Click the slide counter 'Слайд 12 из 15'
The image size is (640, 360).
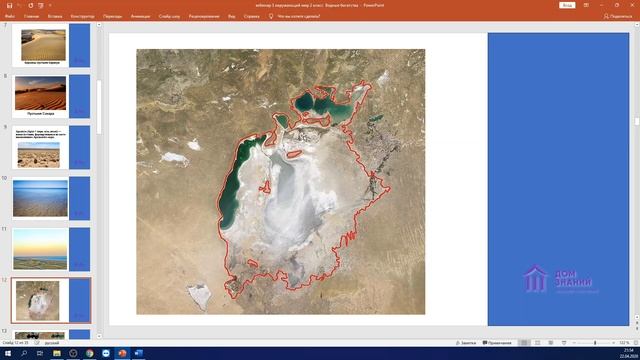[x=16, y=343]
